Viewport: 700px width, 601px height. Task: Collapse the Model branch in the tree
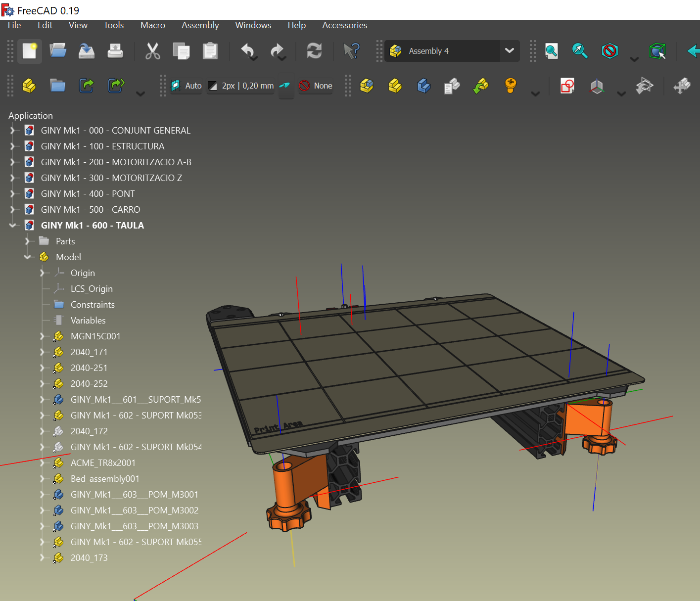pos(28,257)
